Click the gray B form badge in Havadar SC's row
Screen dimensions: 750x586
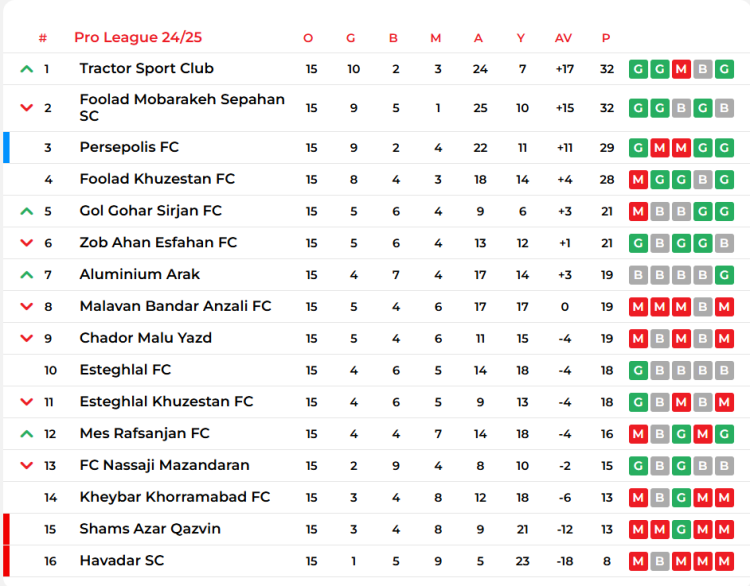(x=659, y=561)
